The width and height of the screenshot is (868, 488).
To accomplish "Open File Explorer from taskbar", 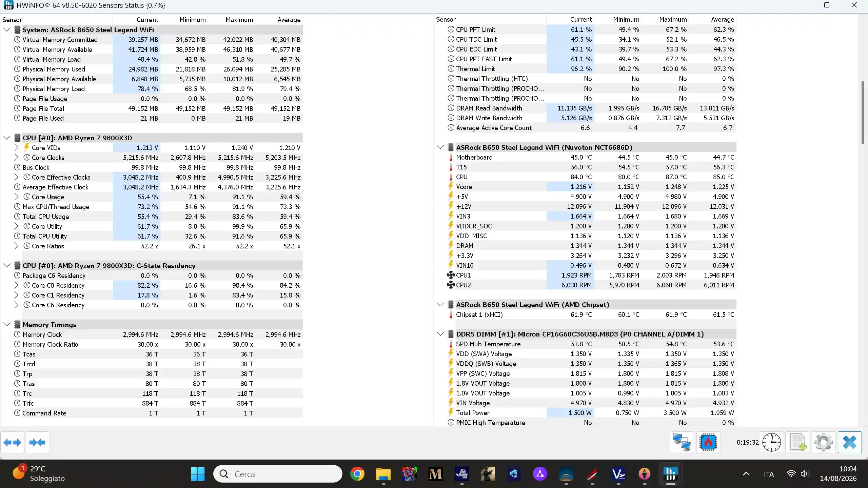I will pos(383,474).
